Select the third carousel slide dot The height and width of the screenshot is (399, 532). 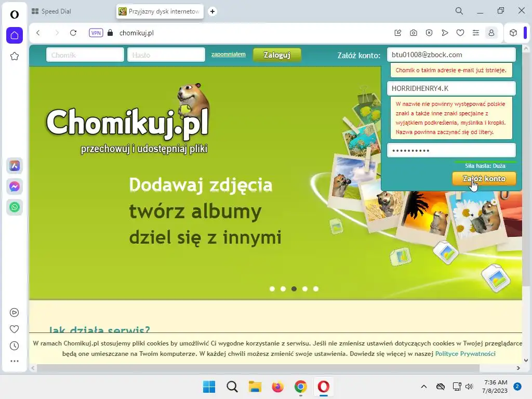pyautogui.click(x=294, y=289)
